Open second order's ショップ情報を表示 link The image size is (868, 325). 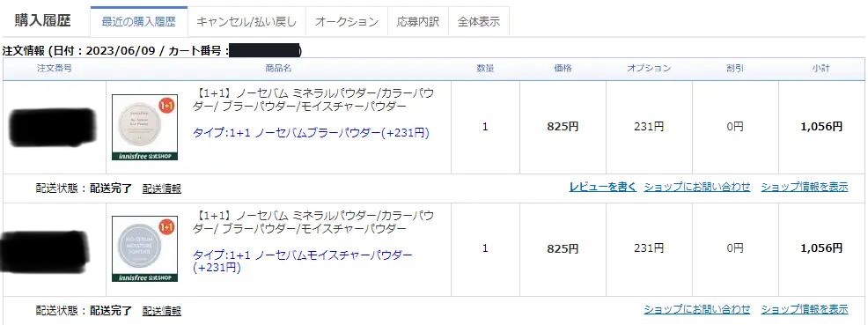pyautogui.click(x=805, y=309)
